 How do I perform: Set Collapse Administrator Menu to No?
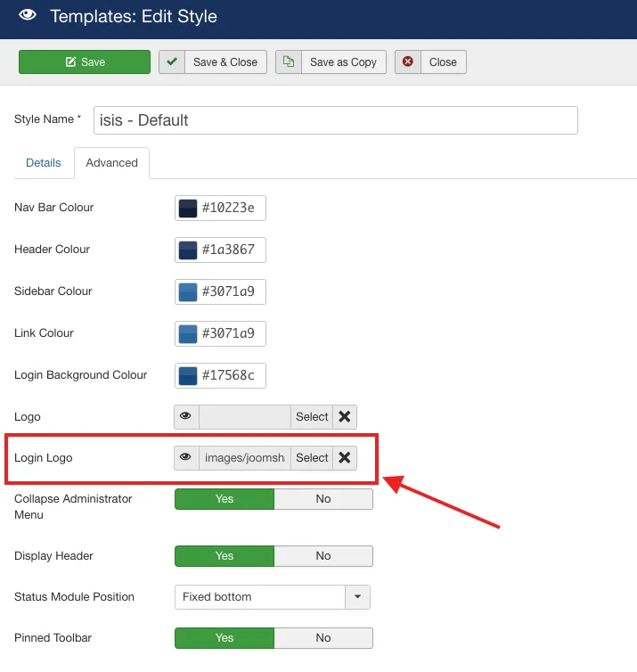pyautogui.click(x=323, y=499)
